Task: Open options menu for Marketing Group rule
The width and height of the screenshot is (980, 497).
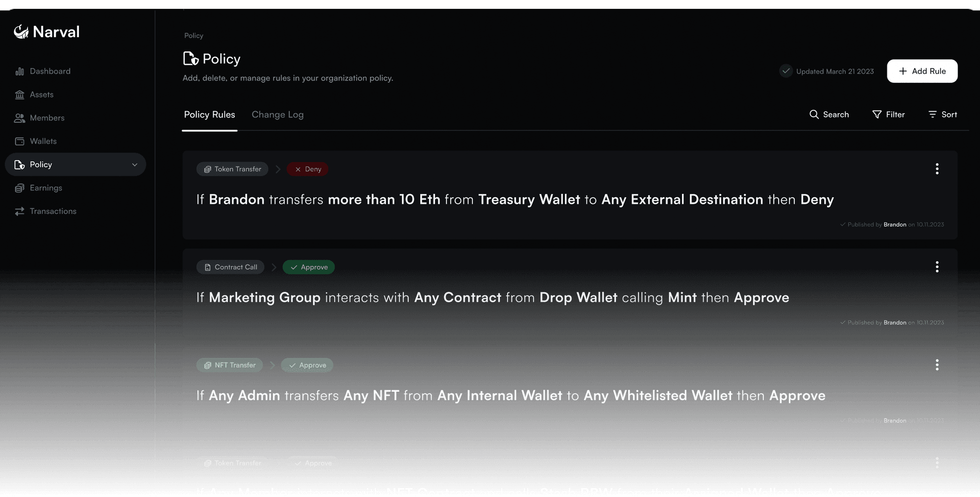Action: (937, 267)
